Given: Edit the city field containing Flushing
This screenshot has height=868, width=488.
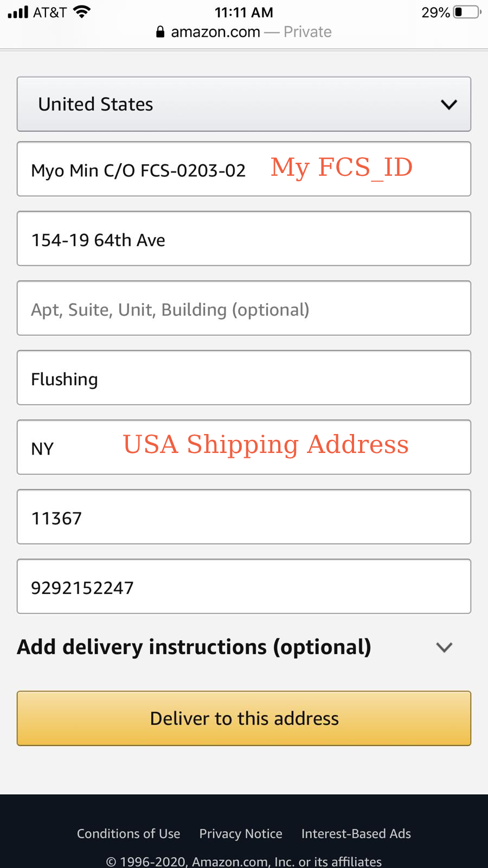Looking at the screenshot, I should 244,378.
